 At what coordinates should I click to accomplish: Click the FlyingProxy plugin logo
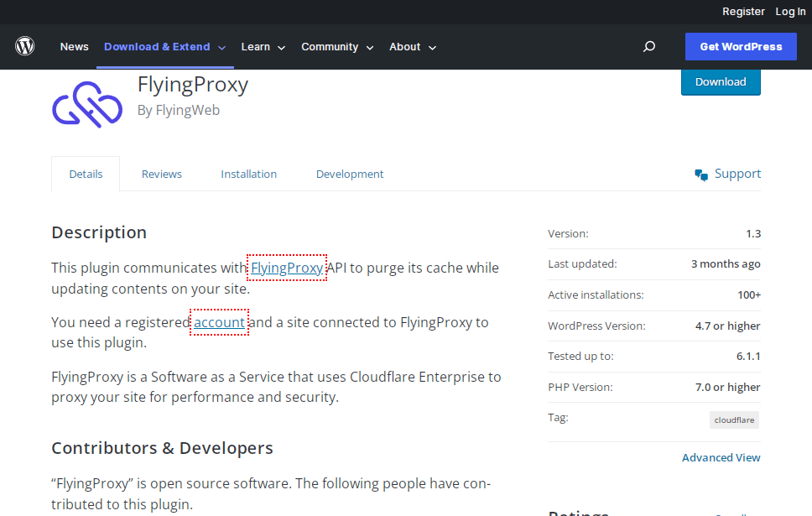click(87, 104)
